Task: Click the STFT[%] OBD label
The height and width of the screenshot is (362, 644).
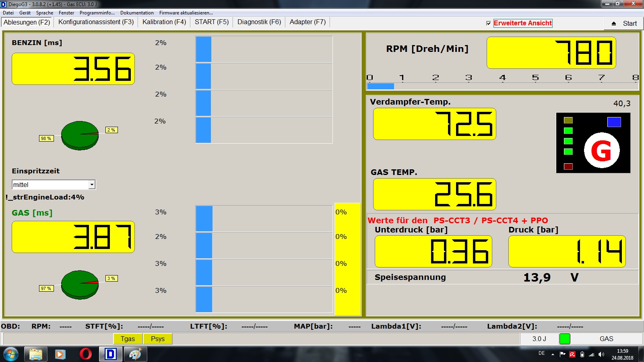Action: tap(104, 326)
